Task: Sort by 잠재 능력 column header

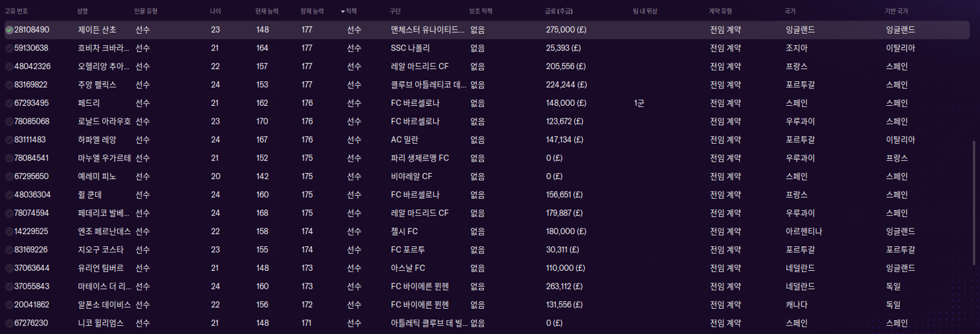Action: click(x=313, y=11)
